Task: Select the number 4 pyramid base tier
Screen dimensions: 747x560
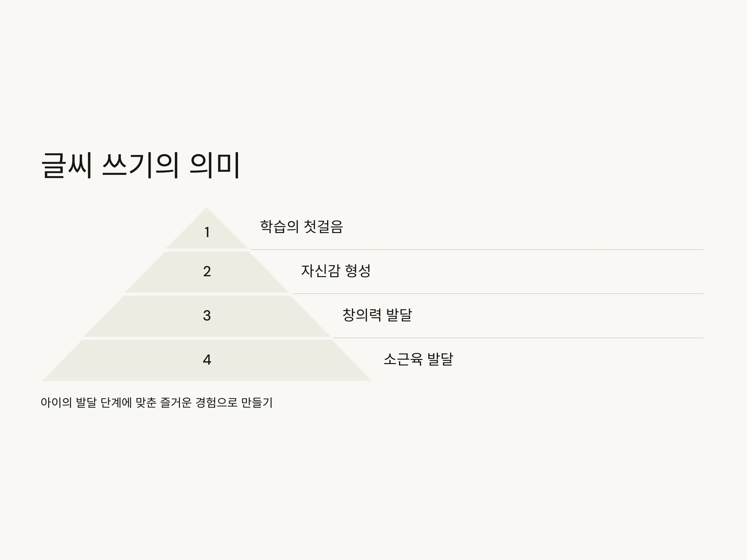Action: pyautogui.click(x=207, y=360)
